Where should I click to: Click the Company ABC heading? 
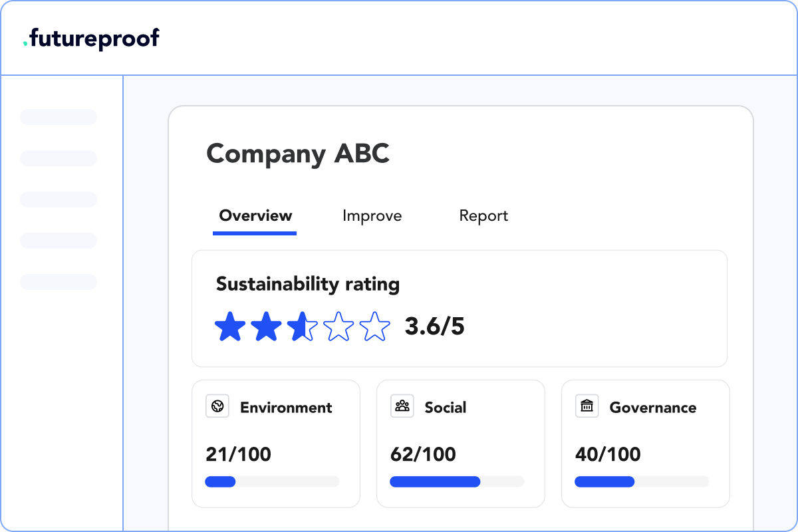pyautogui.click(x=297, y=154)
